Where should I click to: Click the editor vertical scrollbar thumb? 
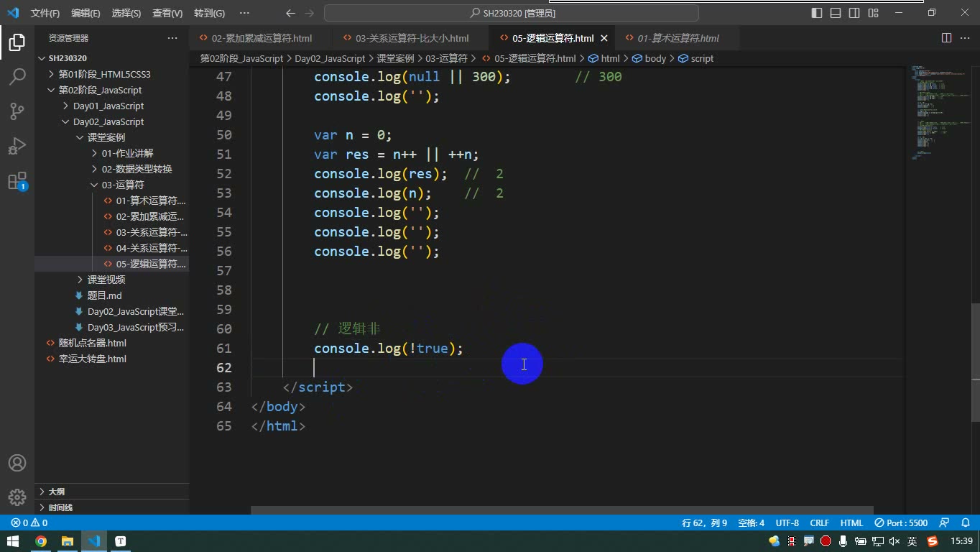pos(975,362)
